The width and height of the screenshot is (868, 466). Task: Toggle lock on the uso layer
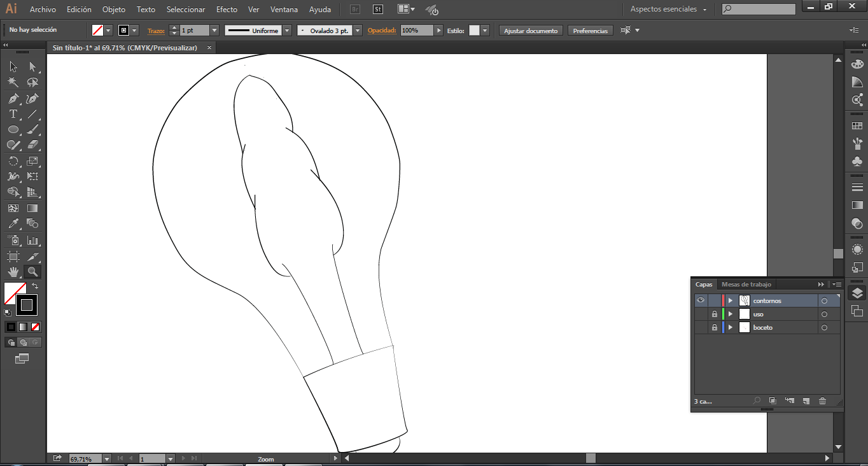coord(714,314)
